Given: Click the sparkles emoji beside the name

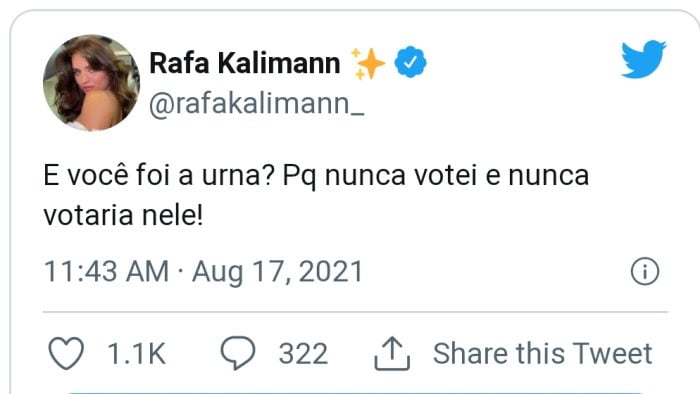Looking at the screenshot, I should tap(368, 63).
